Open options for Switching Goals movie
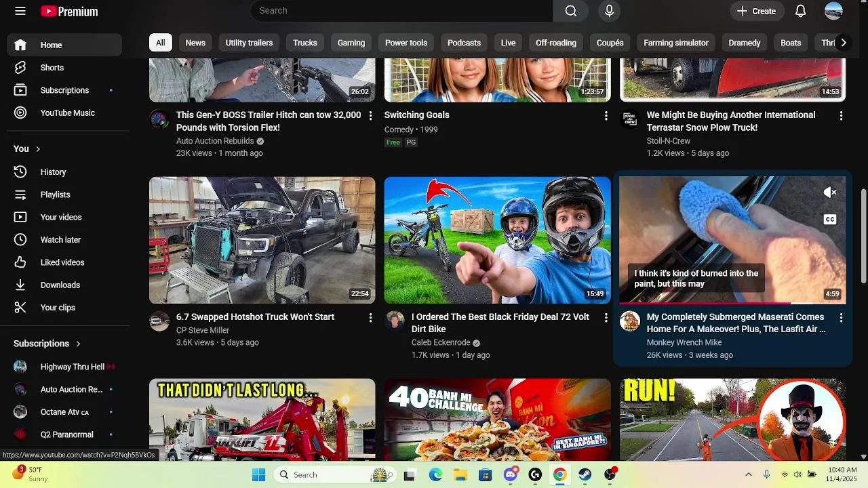The image size is (868, 488). [x=606, y=116]
